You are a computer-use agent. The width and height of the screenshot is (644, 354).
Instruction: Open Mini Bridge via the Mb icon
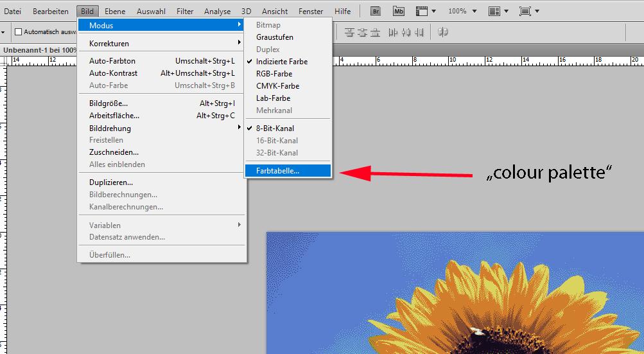point(399,12)
